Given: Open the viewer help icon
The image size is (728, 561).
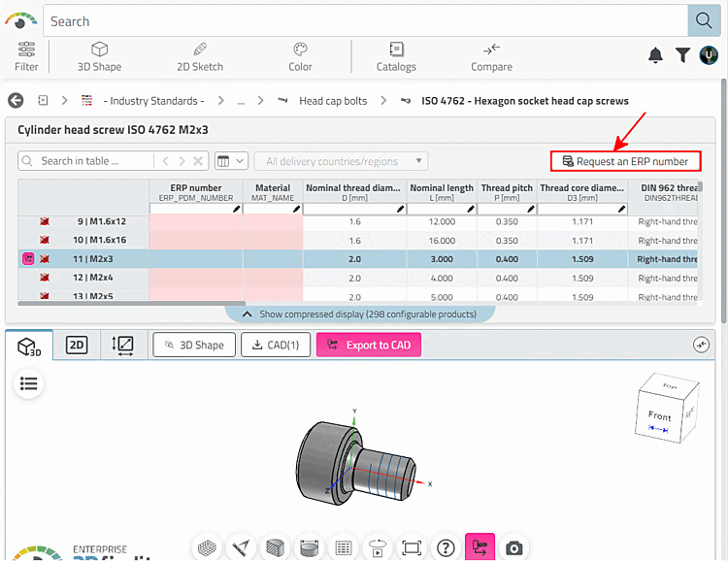Looking at the screenshot, I should tap(446, 548).
